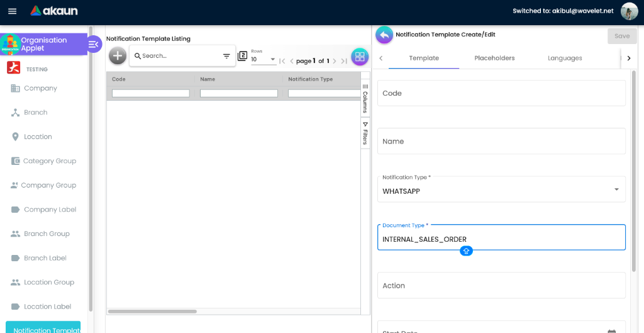Click the Name column filter box
The image size is (644, 333).
click(239, 93)
